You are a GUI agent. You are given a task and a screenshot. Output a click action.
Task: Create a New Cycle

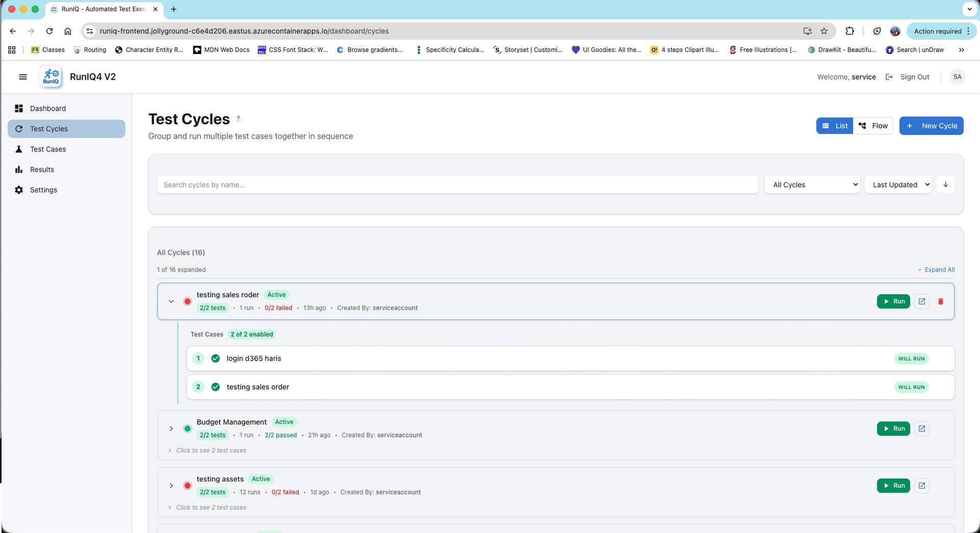[x=931, y=126]
